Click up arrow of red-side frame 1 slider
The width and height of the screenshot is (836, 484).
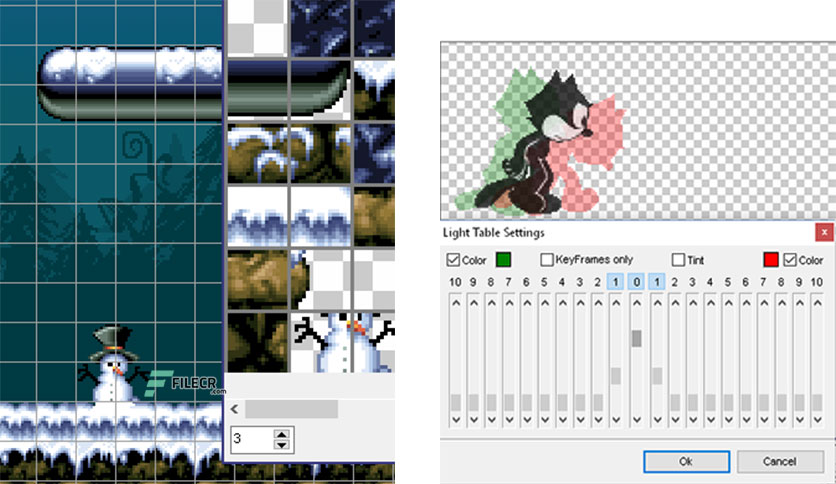click(x=657, y=303)
